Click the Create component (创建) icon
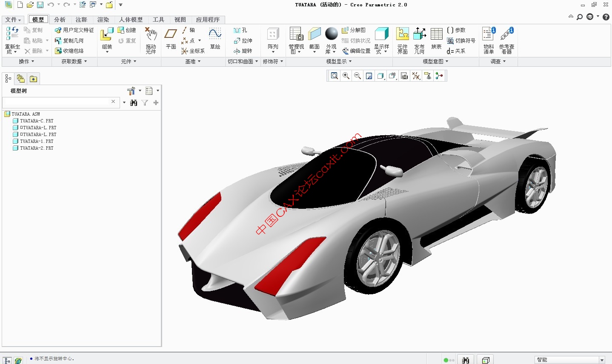This screenshot has width=612, height=364. (127, 30)
